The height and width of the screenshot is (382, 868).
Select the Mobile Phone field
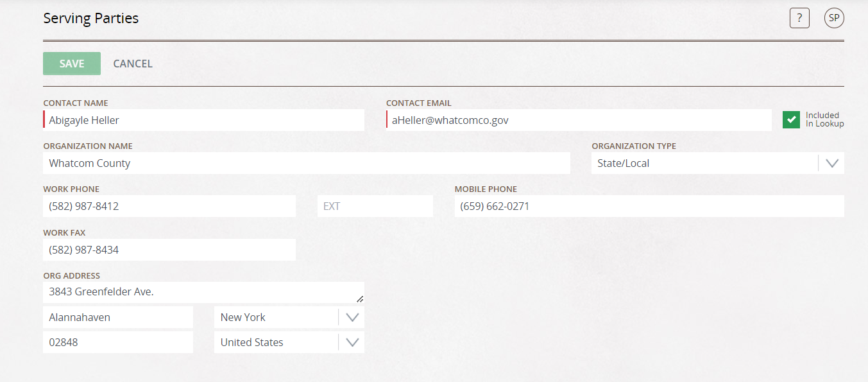[x=649, y=206]
